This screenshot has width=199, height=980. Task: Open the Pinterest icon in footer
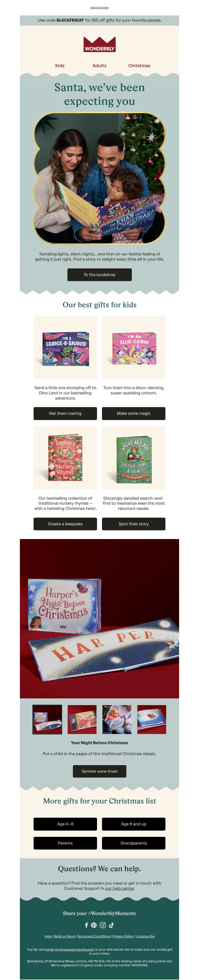(94, 925)
